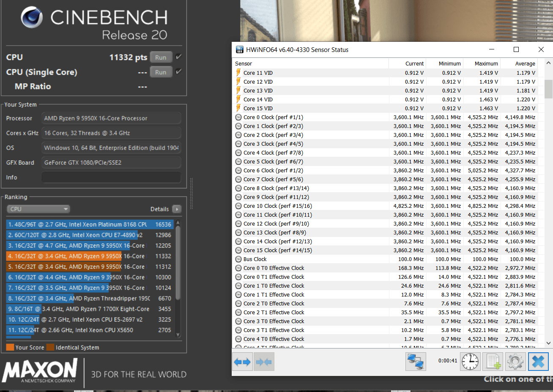The height and width of the screenshot is (392, 553).
Task: Click the HWiNFO64 title bar app icon
Action: click(240, 49)
